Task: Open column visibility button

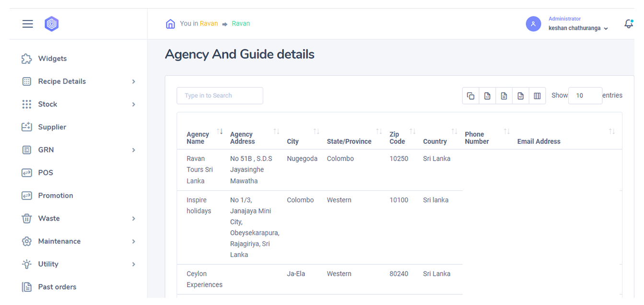Action: tap(537, 96)
